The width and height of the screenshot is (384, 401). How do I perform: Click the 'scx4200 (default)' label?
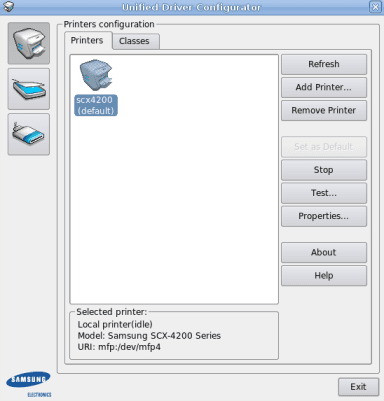click(96, 105)
